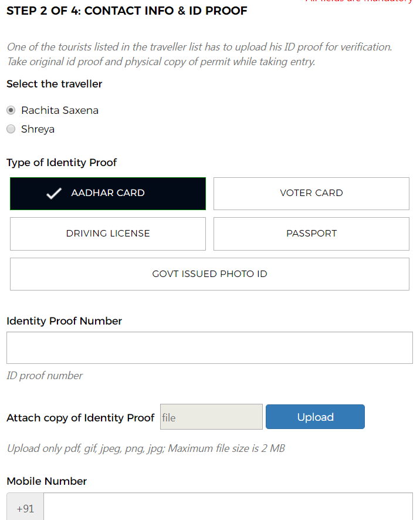Image resolution: width=420 pixels, height=520 pixels.
Task: Click the checkmark icon on Aadhar Card
Action: tap(54, 194)
